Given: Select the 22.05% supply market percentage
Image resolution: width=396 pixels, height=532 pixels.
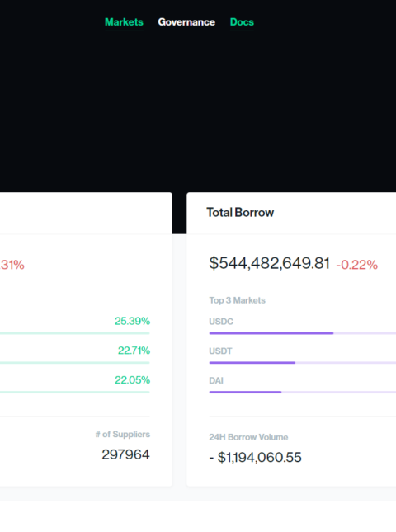Looking at the screenshot, I should point(132,380).
